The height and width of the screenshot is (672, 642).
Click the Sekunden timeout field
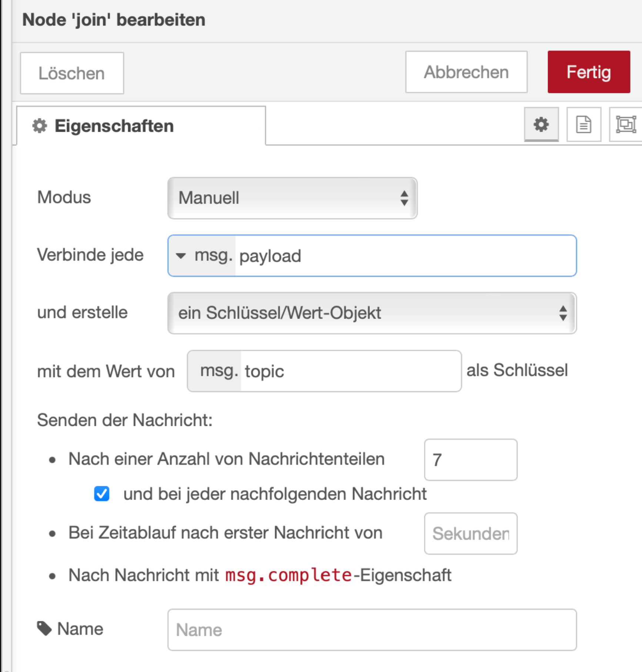[470, 533]
